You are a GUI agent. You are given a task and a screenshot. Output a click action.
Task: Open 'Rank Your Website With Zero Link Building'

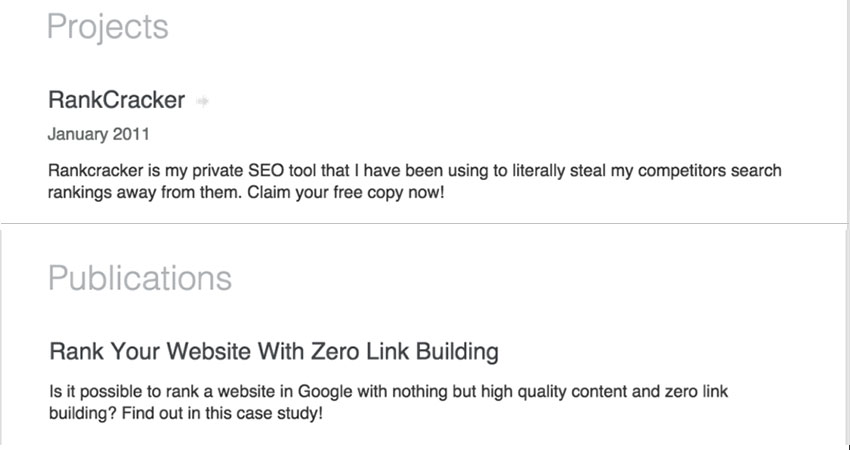[x=274, y=351]
